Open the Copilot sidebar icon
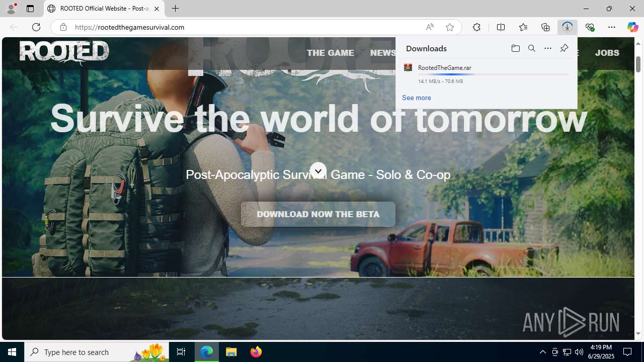 coord(632,27)
